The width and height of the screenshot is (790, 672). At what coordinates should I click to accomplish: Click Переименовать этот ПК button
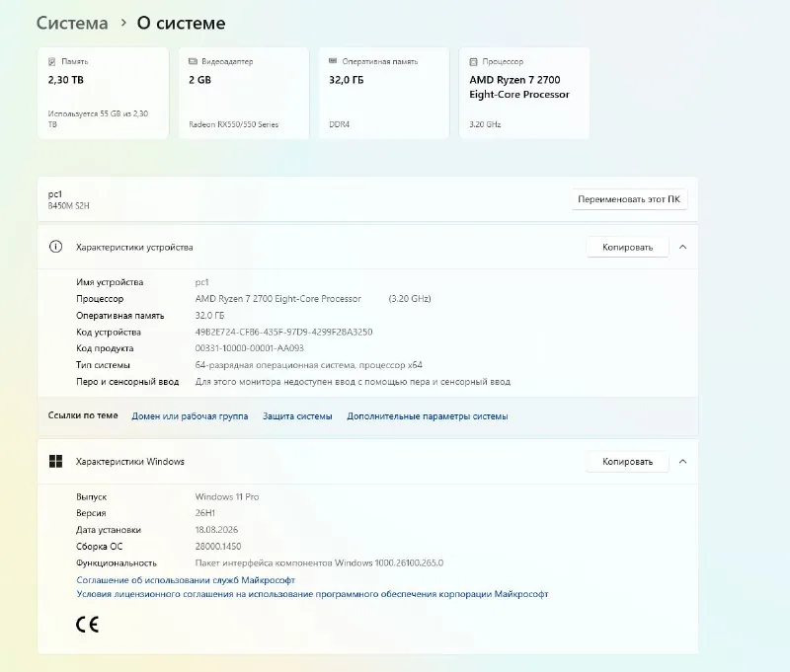pyautogui.click(x=629, y=199)
